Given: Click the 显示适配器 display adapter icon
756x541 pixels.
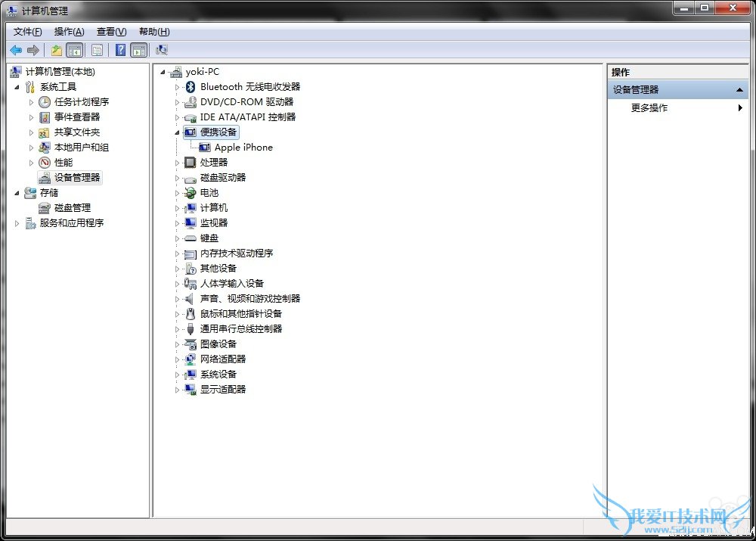Looking at the screenshot, I should pyautogui.click(x=191, y=390).
